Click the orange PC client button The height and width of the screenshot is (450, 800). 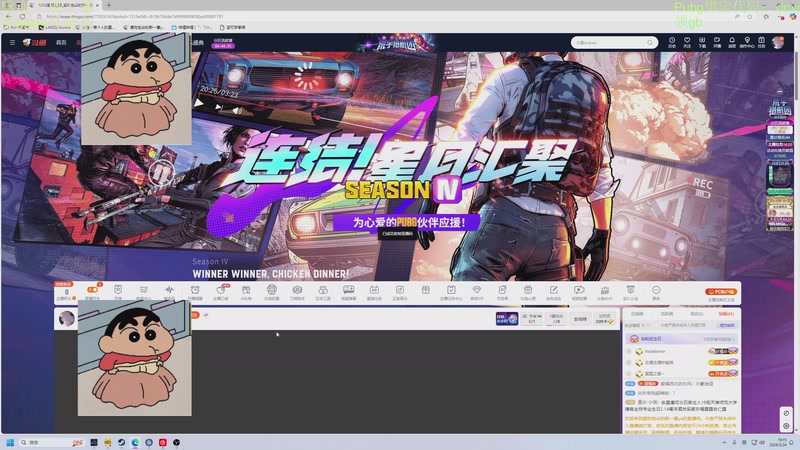721,292
